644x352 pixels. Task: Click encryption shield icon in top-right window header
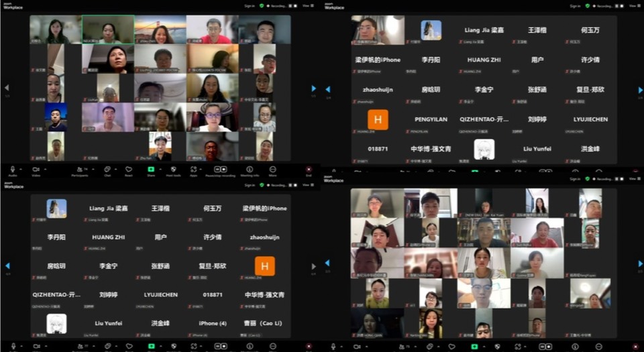[x=587, y=5]
